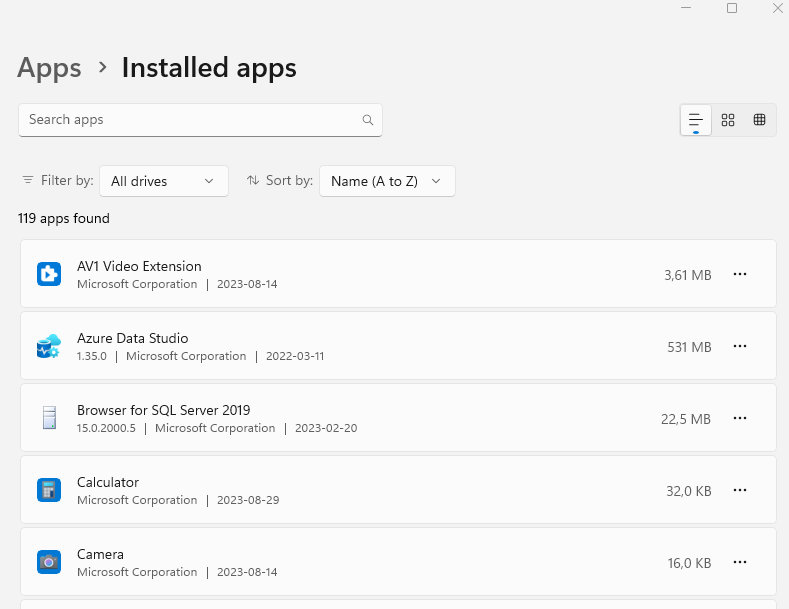Open more options for Browser for SQL Server 2019
Viewport: 789px width, 609px height.
point(740,418)
